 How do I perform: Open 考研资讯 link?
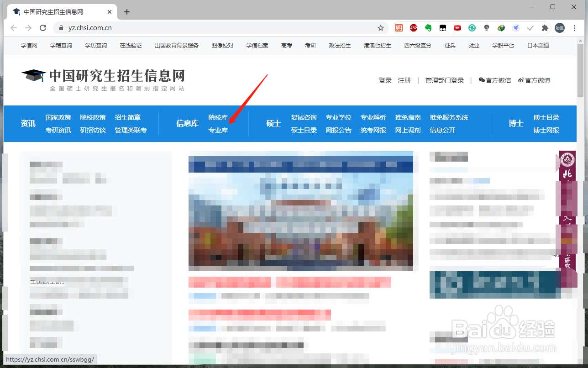[58, 130]
